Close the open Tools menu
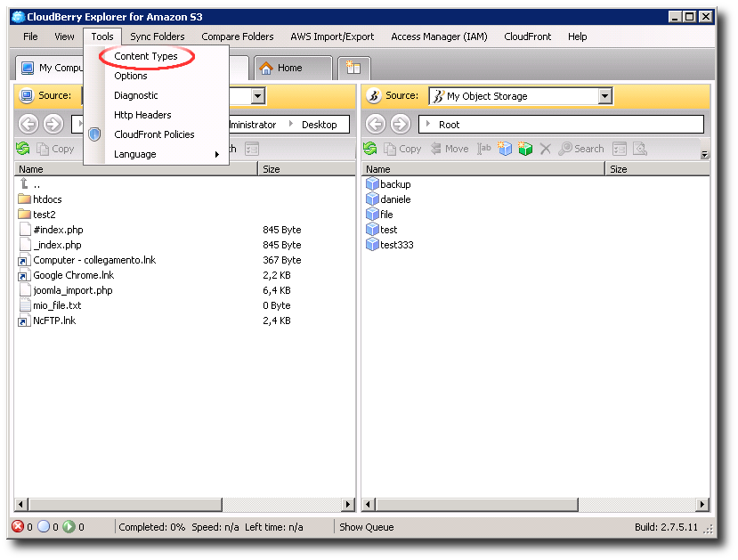The width and height of the screenshot is (738, 560). click(x=102, y=37)
